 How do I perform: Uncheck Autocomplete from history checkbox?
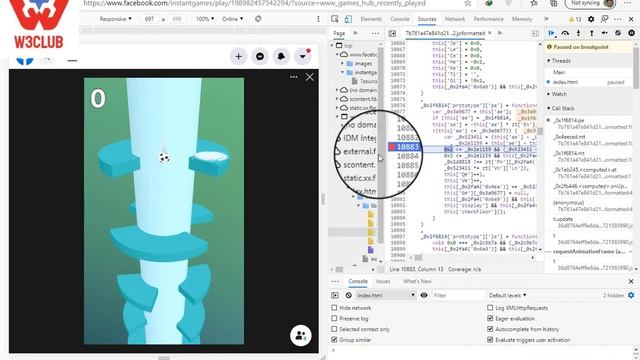pyautogui.click(x=490, y=329)
